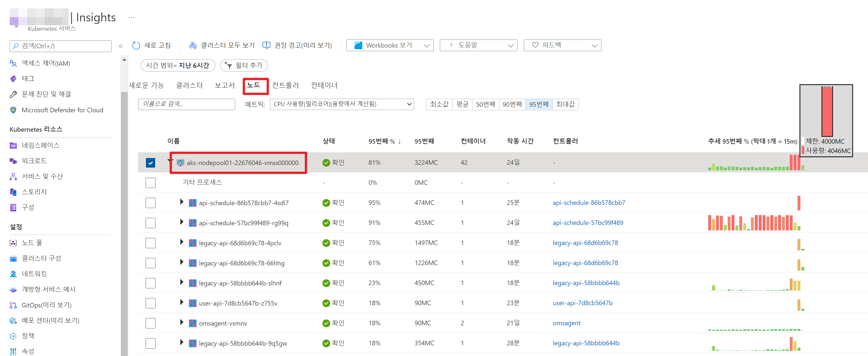The image size is (868, 356).
Task: Click the view all clusters icon
Action: pyautogui.click(x=193, y=46)
